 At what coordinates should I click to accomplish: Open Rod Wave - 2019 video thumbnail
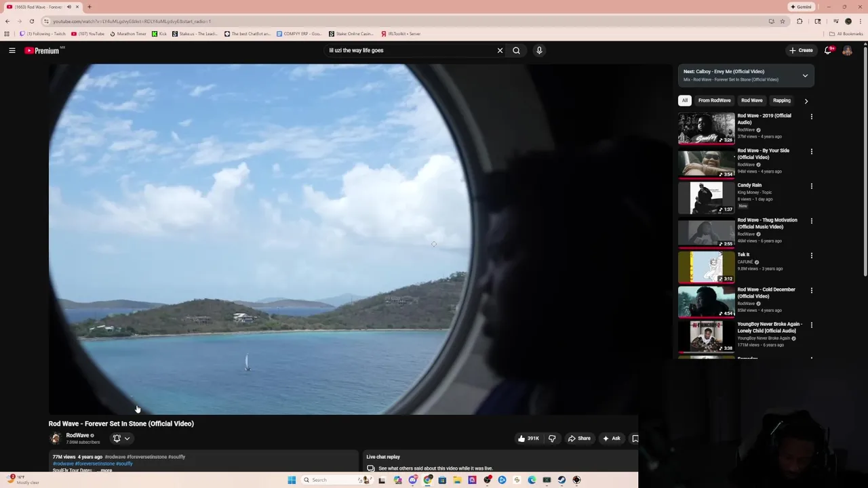[x=706, y=128]
